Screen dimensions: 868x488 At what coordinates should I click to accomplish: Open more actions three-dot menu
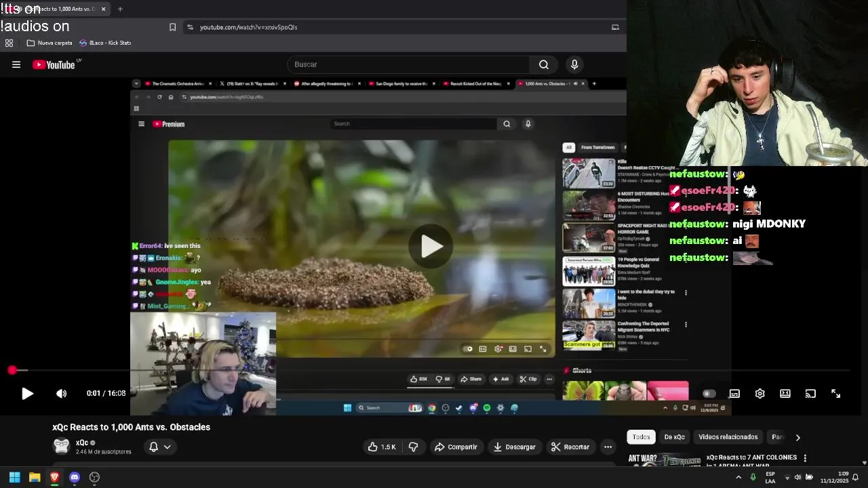(608, 447)
